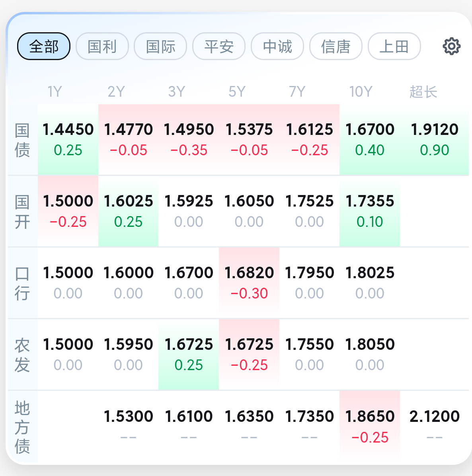Image resolution: width=472 pixels, height=476 pixels.
Task: Click the 国债 1Y cell 1.4450
Action: (x=68, y=139)
